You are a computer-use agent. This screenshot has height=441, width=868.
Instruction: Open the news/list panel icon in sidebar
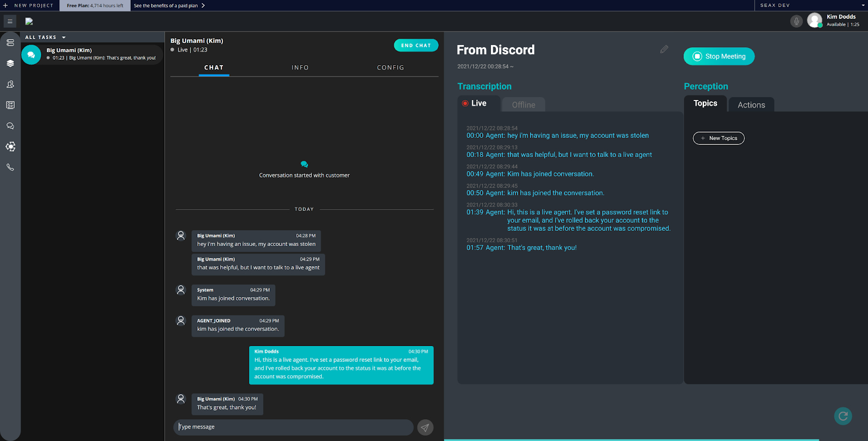(x=10, y=105)
